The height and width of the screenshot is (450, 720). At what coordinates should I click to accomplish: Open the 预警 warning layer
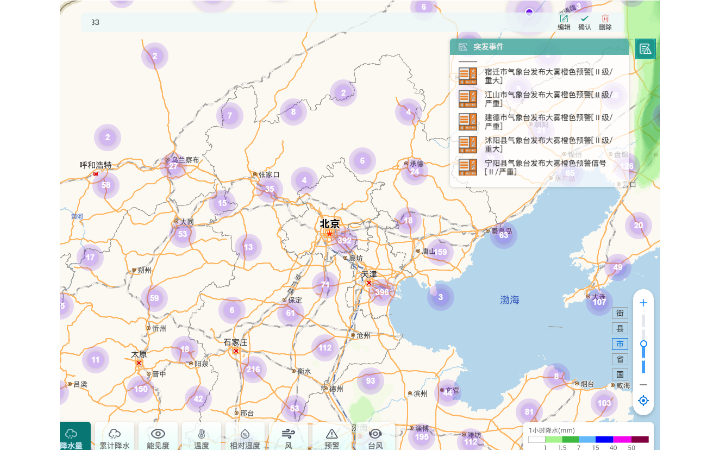point(332,436)
